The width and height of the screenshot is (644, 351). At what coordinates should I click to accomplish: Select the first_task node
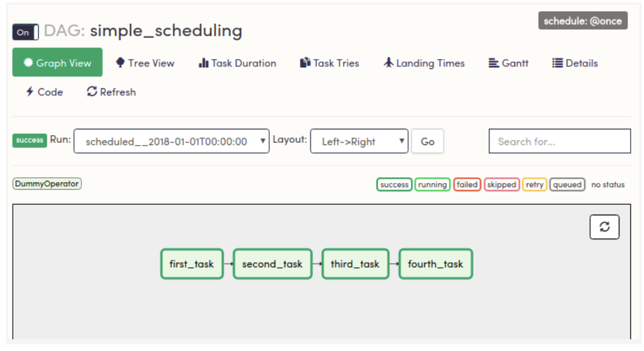tap(192, 264)
